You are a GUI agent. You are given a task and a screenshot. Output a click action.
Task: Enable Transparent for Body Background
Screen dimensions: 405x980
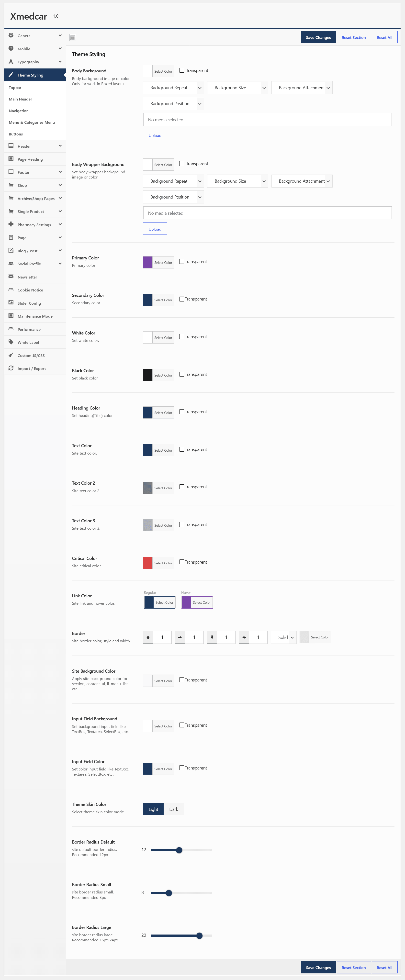point(182,70)
